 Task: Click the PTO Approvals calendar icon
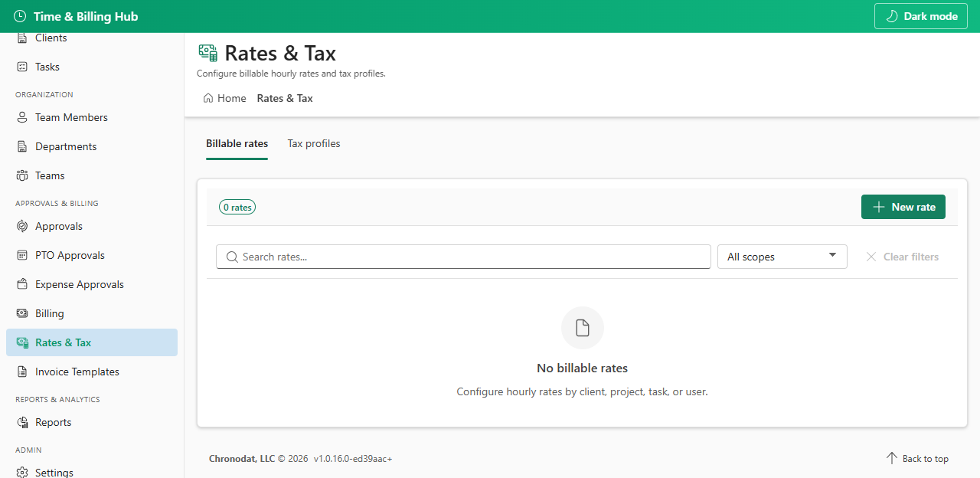tap(22, 255)
